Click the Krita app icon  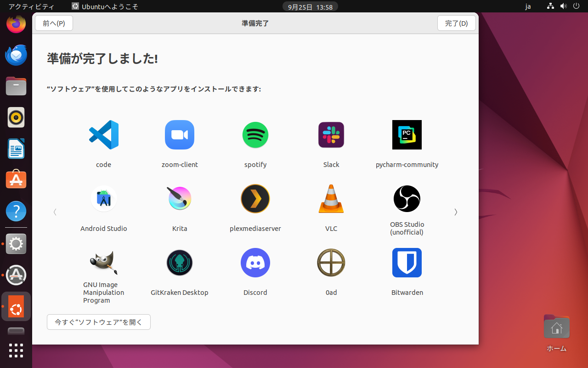(180, 199)
